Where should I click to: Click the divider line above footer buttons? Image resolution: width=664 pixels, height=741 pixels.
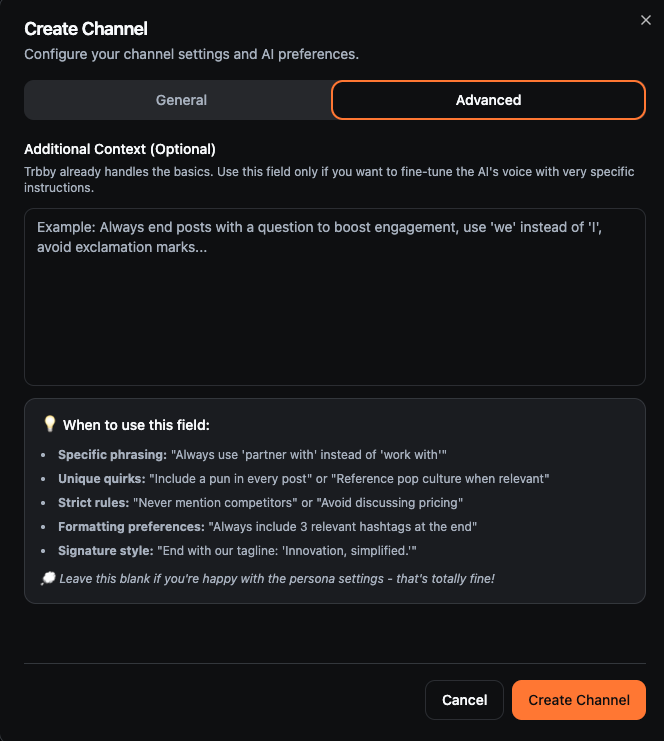click(x=335, y=663)
